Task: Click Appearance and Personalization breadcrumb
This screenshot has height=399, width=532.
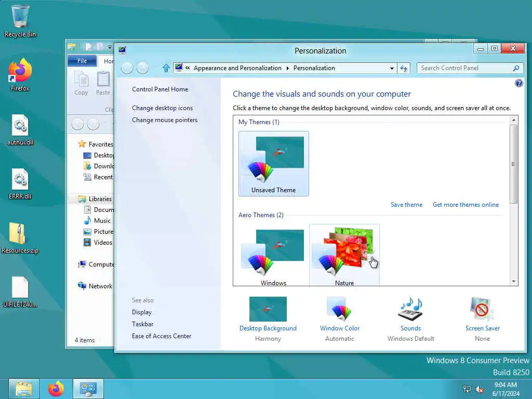Action: click(x=237, y=68)
